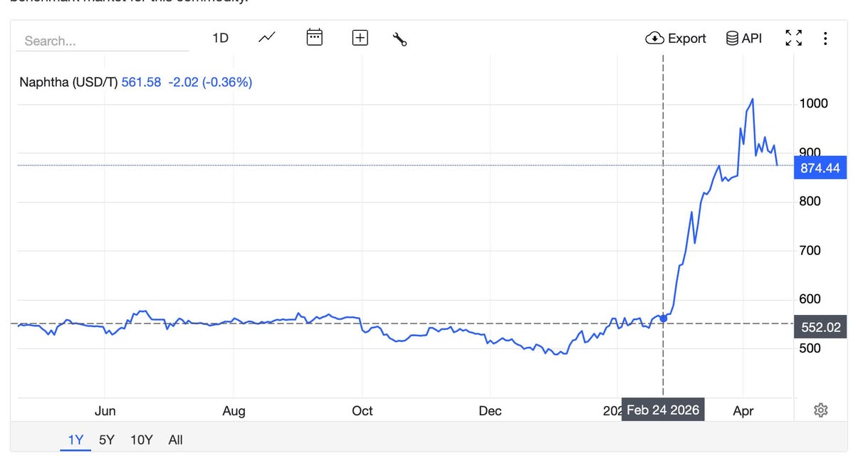
Task: Open the wrench chart tools icon
Action: [x=399, y=38]
